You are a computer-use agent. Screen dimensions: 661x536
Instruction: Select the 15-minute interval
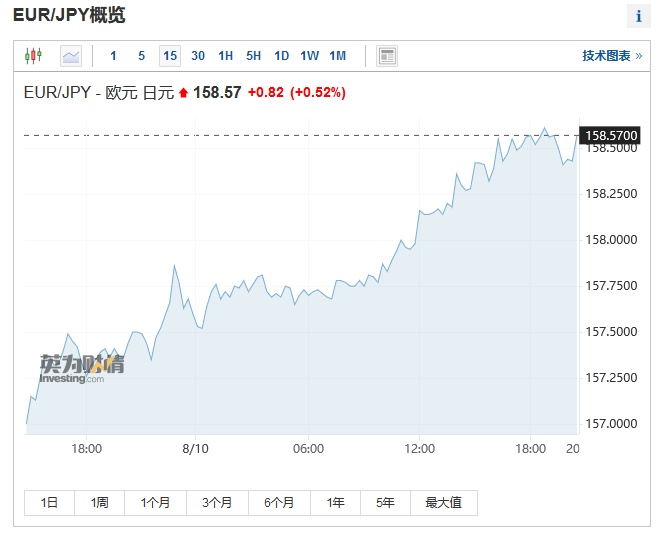coord(170,56)
